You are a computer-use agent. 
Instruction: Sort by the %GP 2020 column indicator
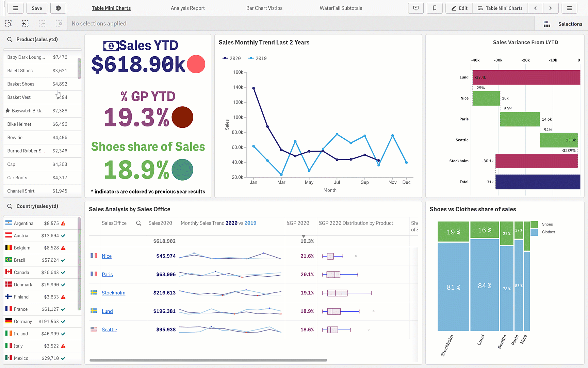click(x=303, y=236)
